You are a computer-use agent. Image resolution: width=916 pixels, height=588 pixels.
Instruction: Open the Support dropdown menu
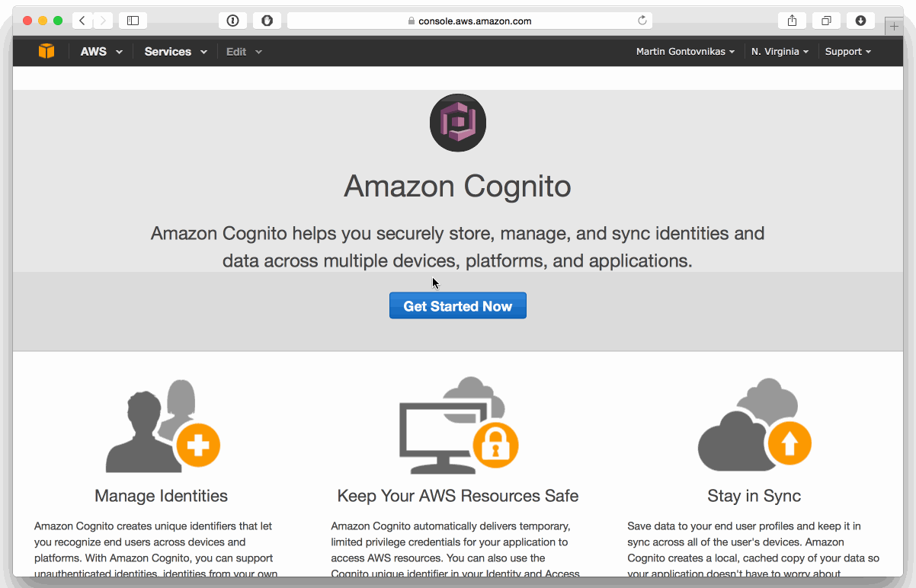[847, 52]
